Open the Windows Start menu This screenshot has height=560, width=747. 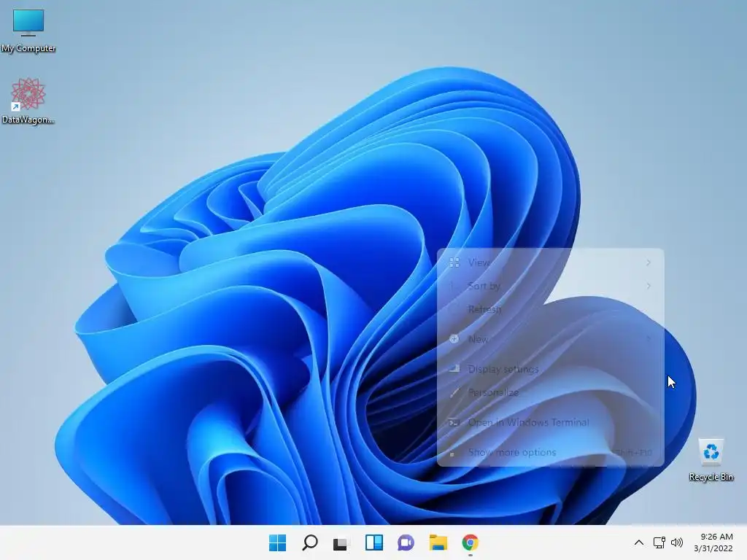[277, 542]
